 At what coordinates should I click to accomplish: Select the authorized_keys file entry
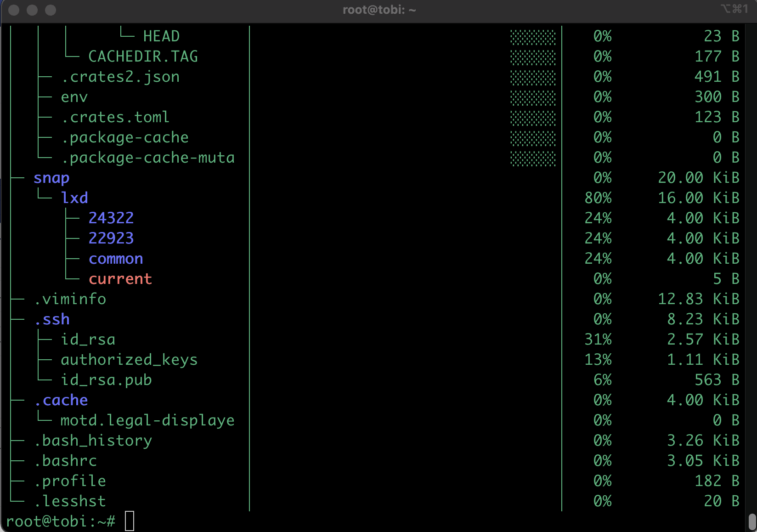(129, 360)
